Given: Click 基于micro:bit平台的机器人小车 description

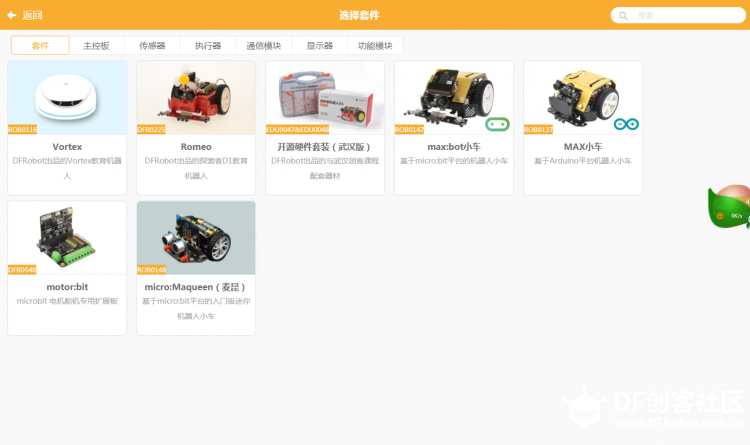Looking at the screenshot, I should [454, 161].
